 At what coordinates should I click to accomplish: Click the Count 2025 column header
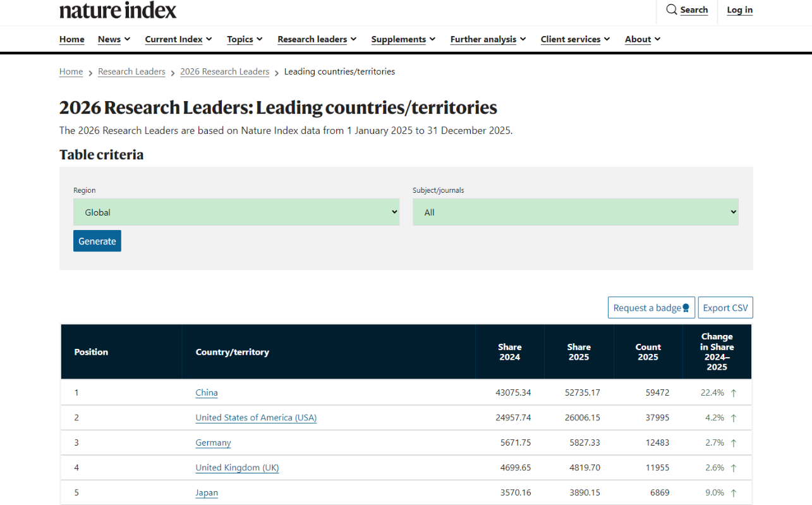648,352
